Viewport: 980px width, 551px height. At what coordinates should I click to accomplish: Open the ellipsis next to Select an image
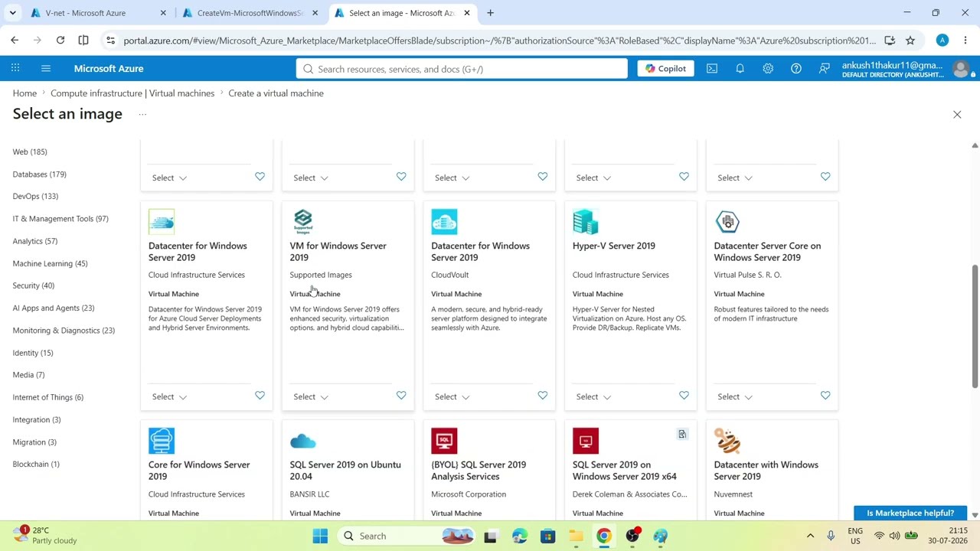click(142, 114)
